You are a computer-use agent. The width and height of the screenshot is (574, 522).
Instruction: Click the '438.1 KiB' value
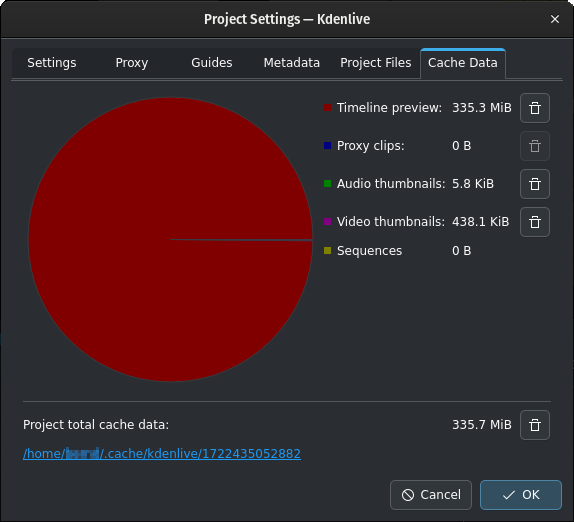[x=481, y=222]
